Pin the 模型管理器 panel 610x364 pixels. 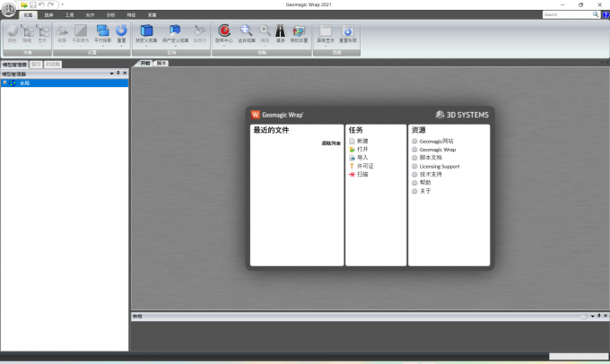tap(118, 74)
